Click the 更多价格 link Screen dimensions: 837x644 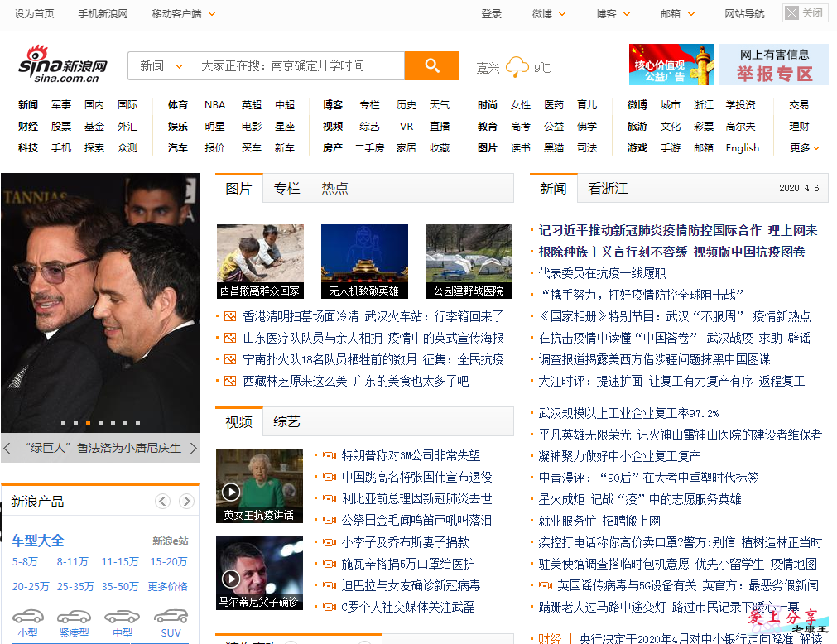click(167, 586)
